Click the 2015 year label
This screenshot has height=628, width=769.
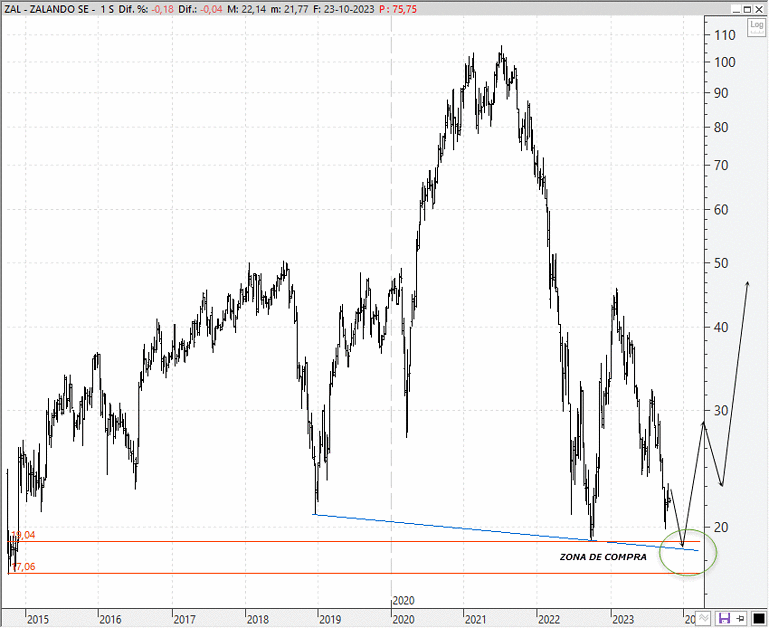pyautogui.click(x=38, y=620)
